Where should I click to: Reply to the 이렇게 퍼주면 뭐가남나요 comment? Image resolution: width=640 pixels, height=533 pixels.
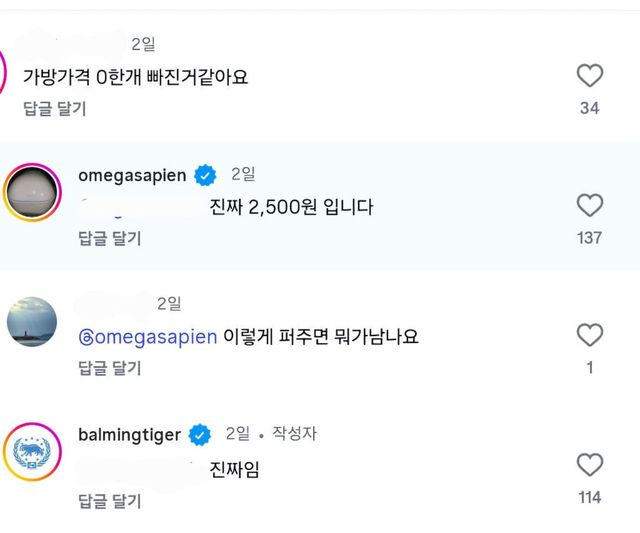click(110, 368)
